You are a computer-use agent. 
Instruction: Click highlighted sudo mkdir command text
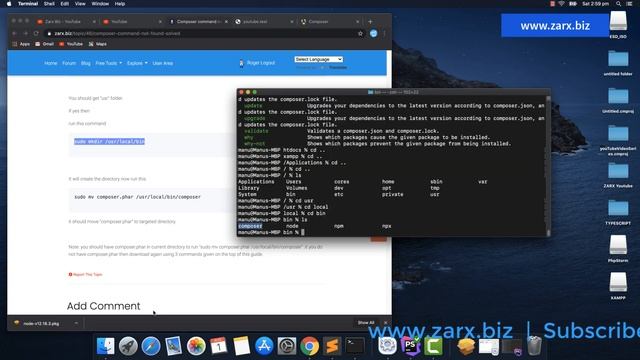[109, 141]
